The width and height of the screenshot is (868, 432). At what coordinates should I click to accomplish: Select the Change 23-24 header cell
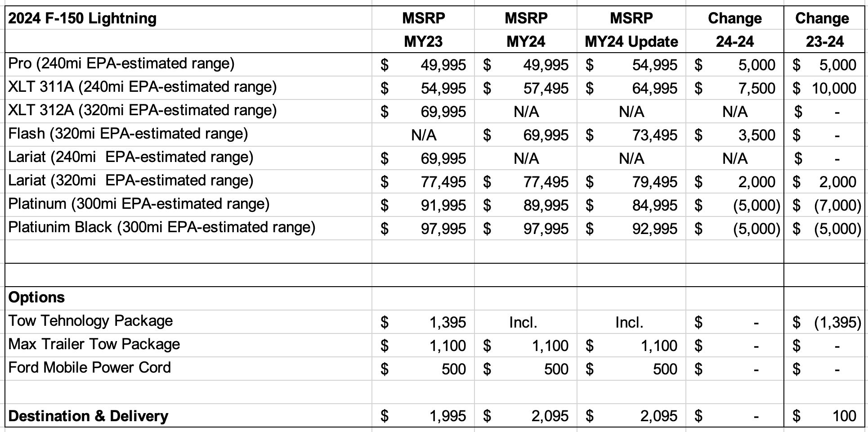(824, 30)
